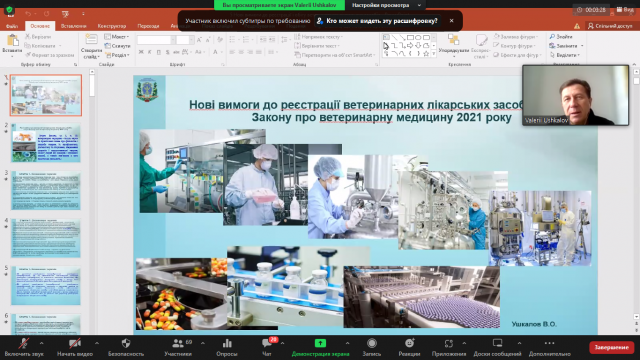The image size is (640, 360).
Task: Click Valerii Ushkalov video thumbnail
Action: coord(576,95)
